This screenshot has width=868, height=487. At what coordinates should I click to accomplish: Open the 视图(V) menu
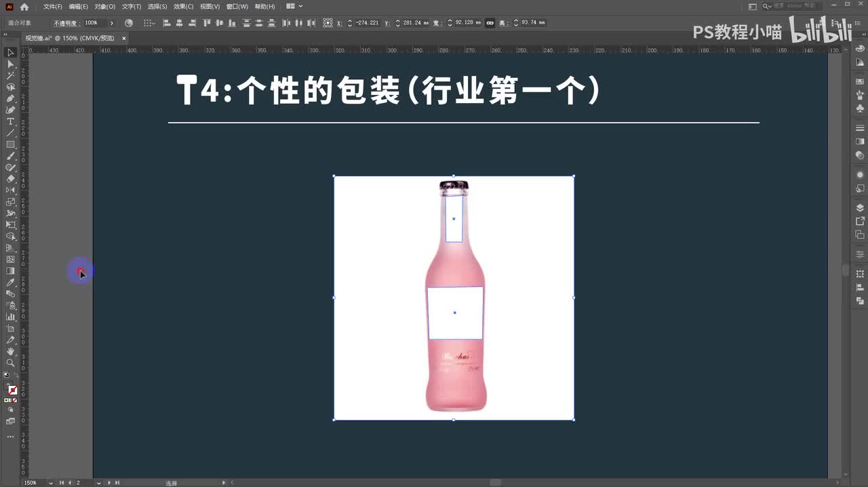(x=210, y=7)
